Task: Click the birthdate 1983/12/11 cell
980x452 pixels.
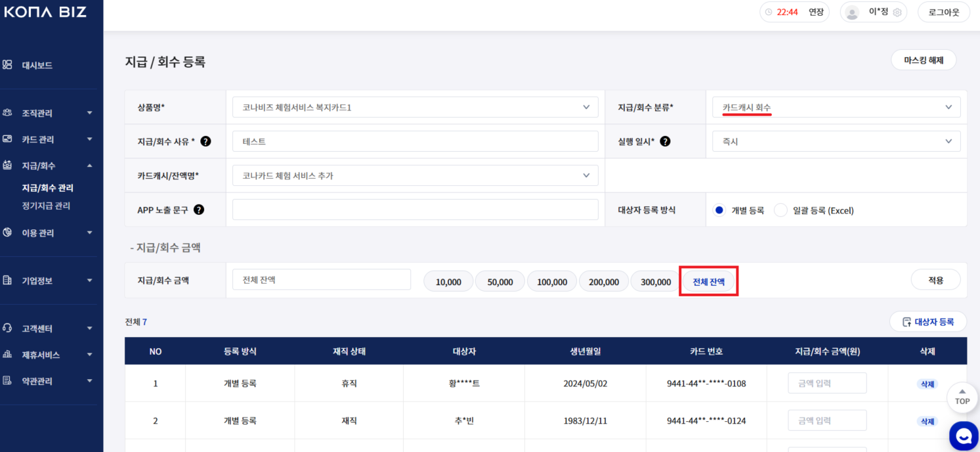Action: 586,421
